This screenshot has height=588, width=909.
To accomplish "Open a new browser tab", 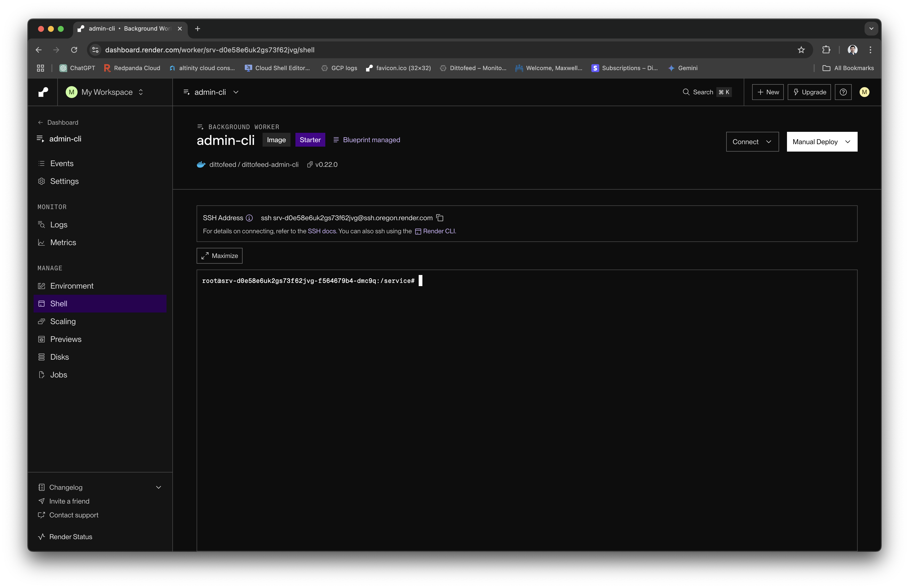I will [x=197, y=29].
